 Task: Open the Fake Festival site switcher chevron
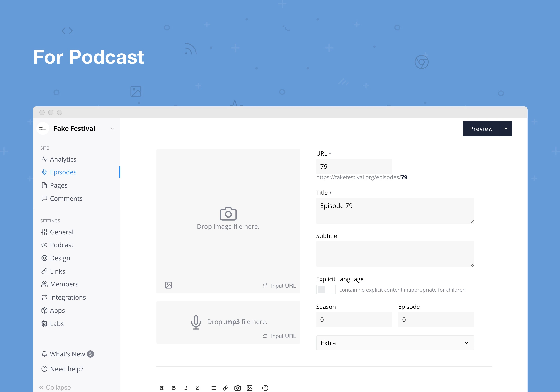pyautogui.click(x=112, y=129)
